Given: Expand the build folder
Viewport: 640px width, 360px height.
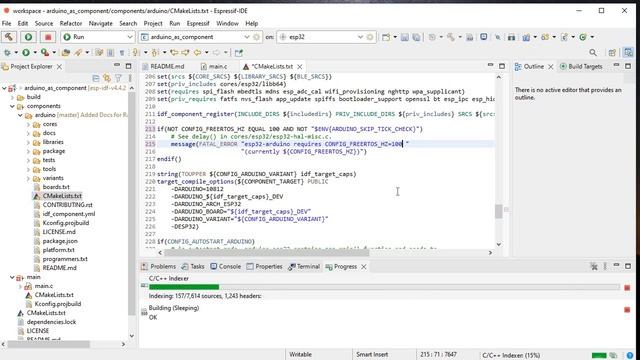Looking at the screenshot, I should coord(12,97).
